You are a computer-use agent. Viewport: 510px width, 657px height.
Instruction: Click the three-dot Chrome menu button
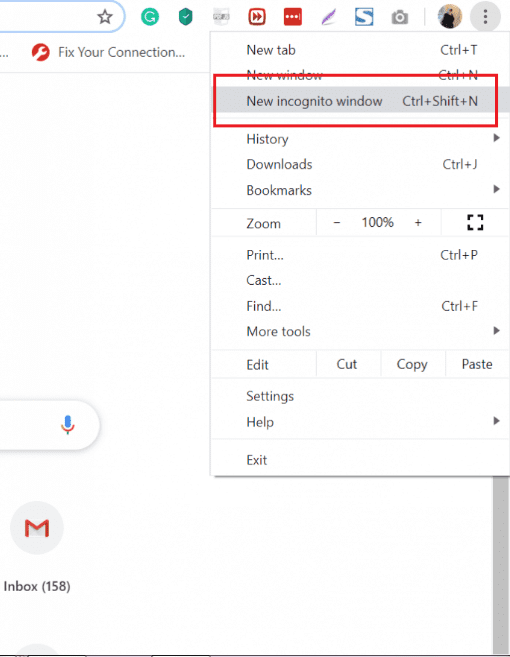point(485,17)
